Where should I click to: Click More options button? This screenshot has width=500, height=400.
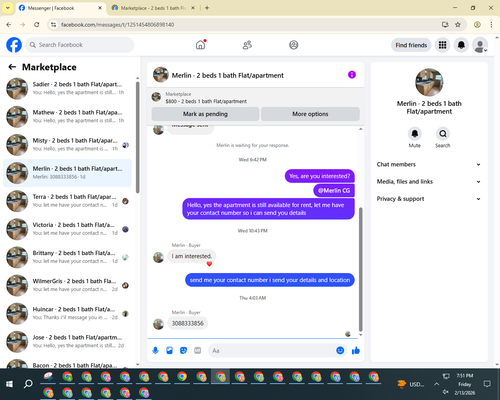(x=310, y=114)
